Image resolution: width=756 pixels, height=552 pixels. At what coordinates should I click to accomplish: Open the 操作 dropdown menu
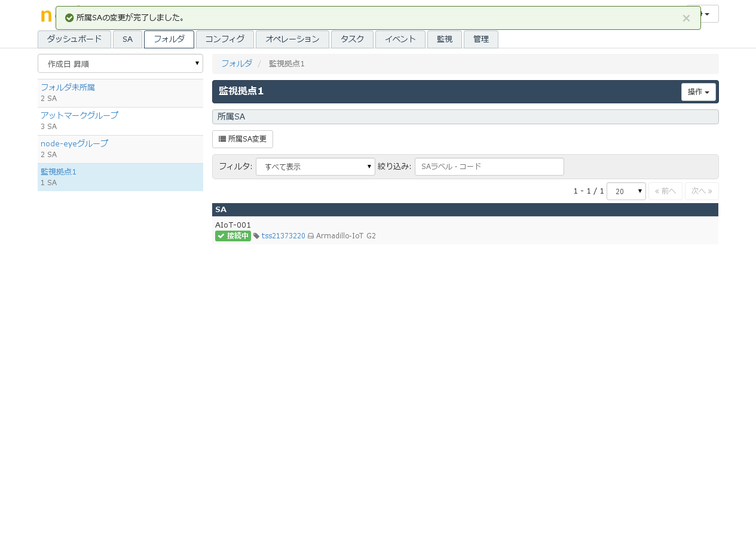point(699,92)
